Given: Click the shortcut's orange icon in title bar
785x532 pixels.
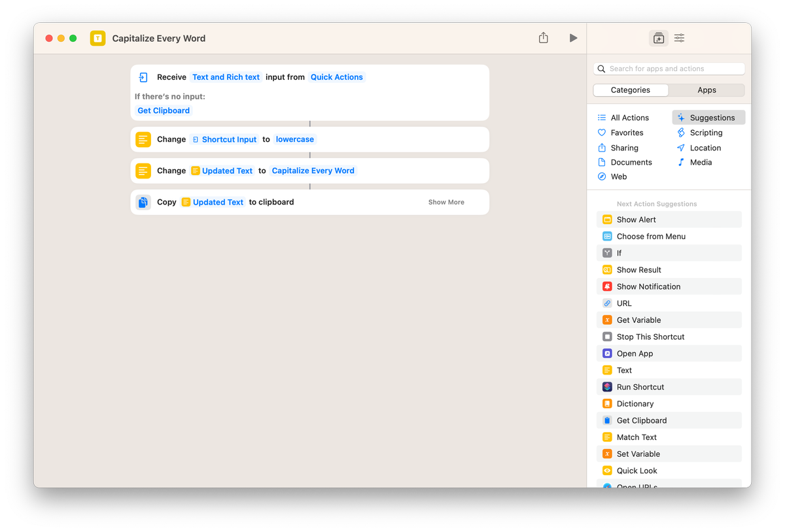Looking at the screenshot, I should click(97, 38).
